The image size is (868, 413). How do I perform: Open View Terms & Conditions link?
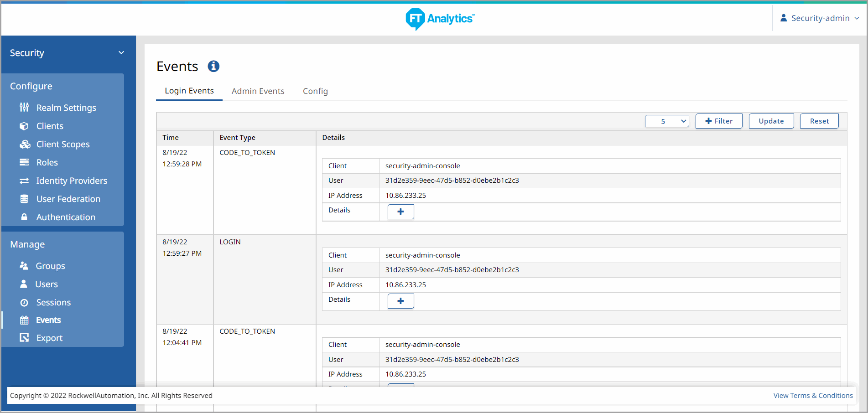pos(813,395)
